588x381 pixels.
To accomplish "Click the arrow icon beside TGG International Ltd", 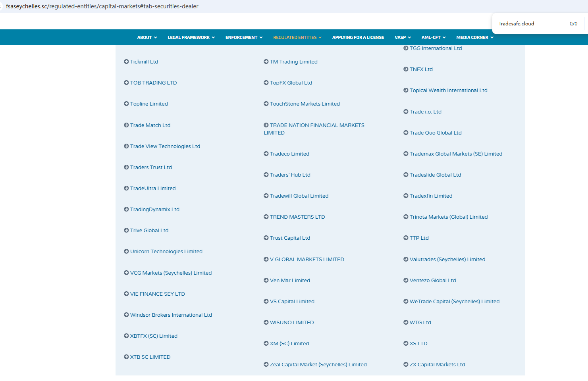I will pos(406,48).
